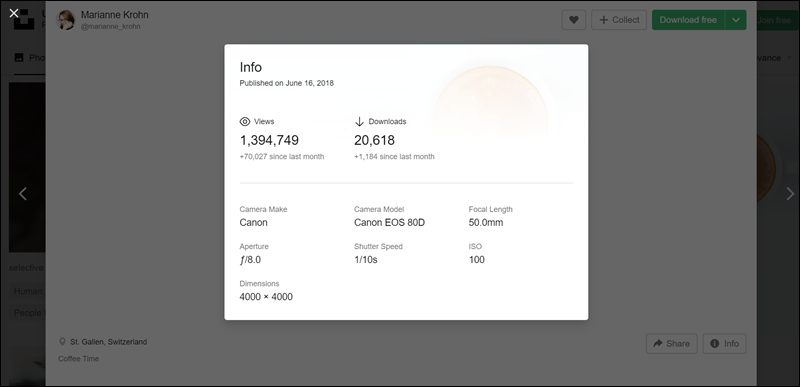The width and height of the screenshot is (800, 387).
Task: Click the Downloads arrow icon
Action: 359,121
